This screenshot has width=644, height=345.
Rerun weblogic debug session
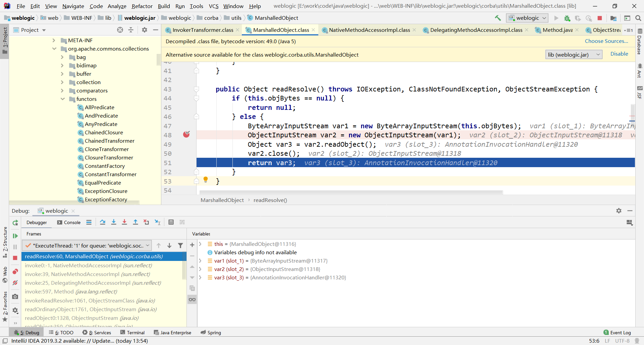pos(15,223)
